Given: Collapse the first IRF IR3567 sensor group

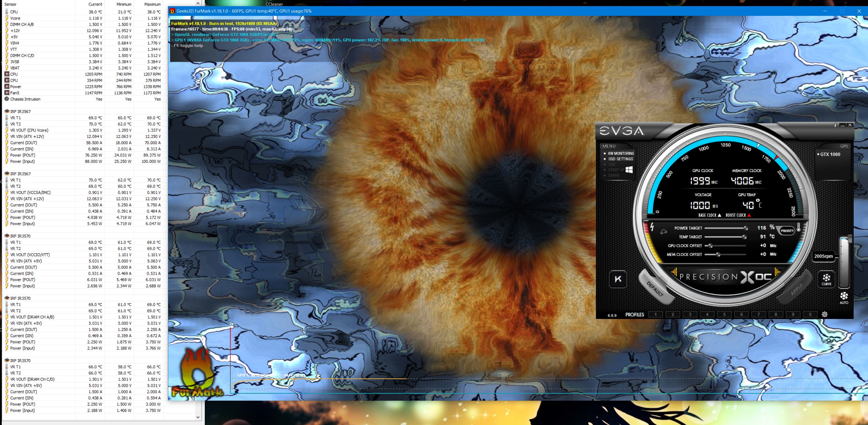Looking at the screenshot, I should pos(20,111).
